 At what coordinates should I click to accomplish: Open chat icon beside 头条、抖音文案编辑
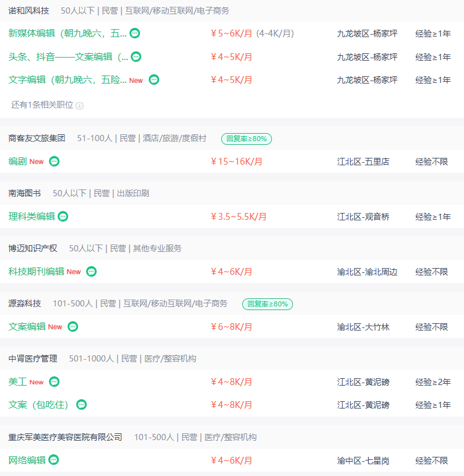pos(136,56)
